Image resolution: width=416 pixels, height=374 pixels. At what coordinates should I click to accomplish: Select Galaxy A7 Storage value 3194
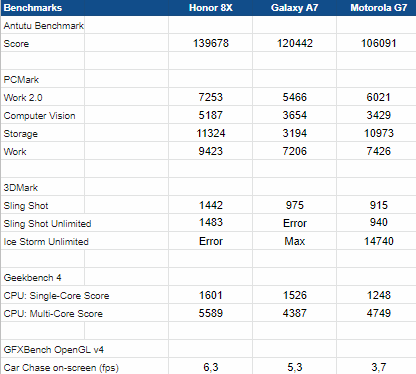coord(295,133)
